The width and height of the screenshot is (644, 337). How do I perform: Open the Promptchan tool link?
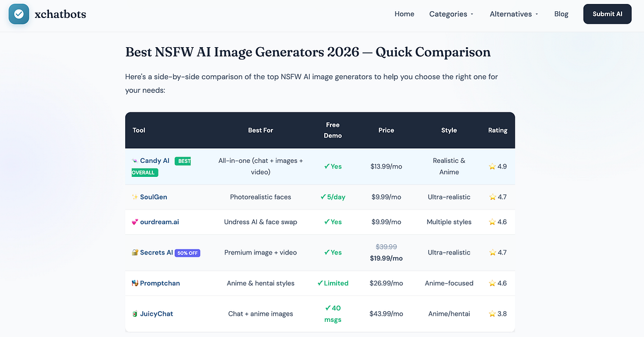160,283
